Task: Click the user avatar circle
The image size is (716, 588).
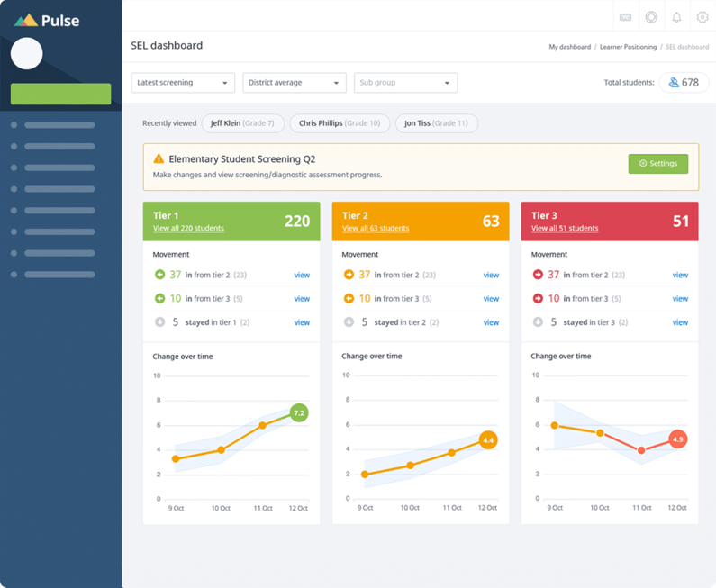Action: coord(26,53)
